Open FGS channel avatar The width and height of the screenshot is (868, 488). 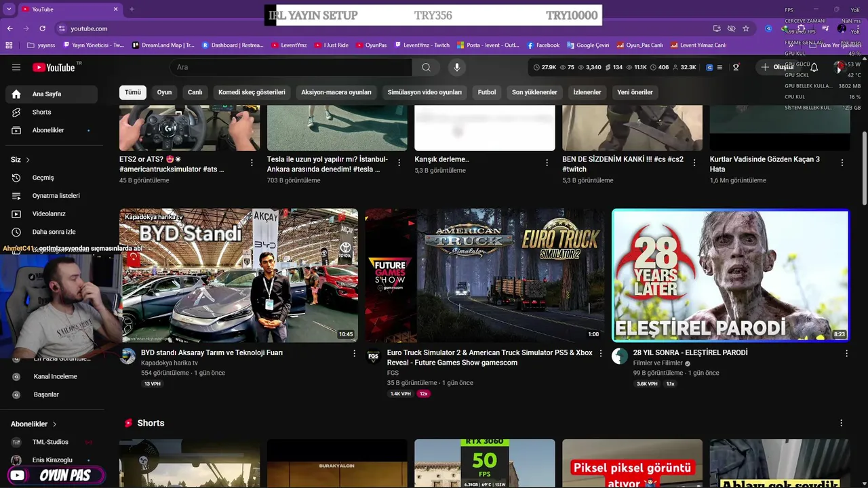(x=374, y=357)
